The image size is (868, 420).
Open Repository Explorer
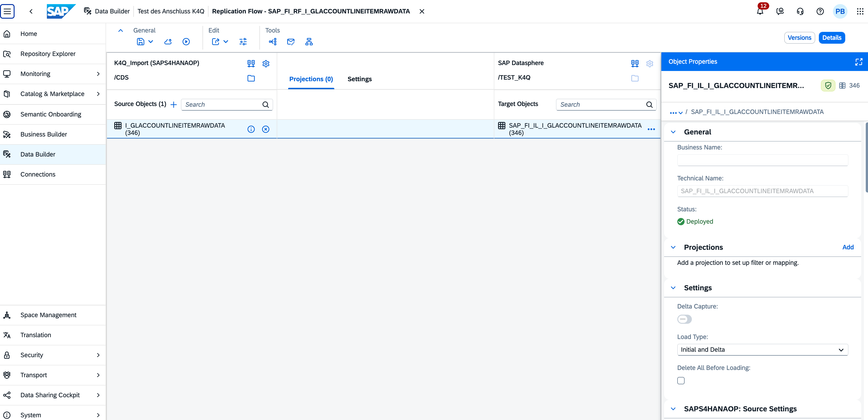coord(53,54)
